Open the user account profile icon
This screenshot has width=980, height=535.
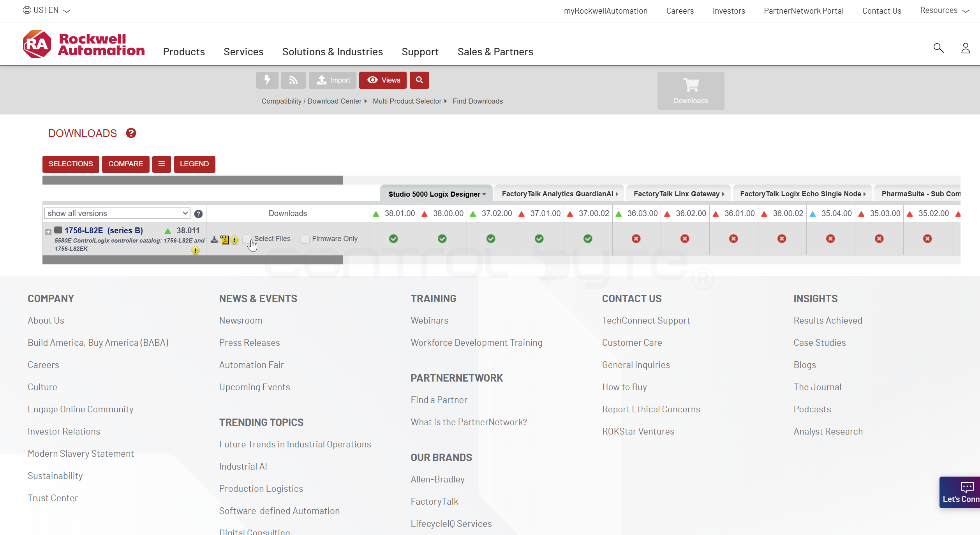pyautogui.click(x=966, y=48)
